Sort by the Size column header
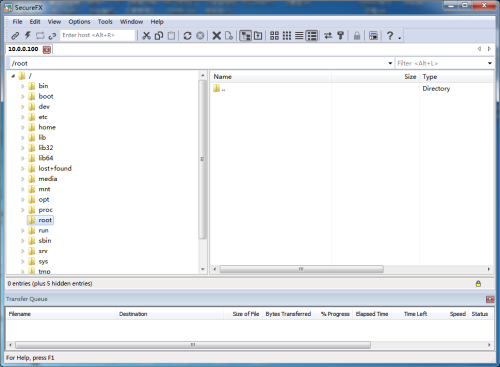The height and width of the screenshot is (367, 500). tap(375, 77)
